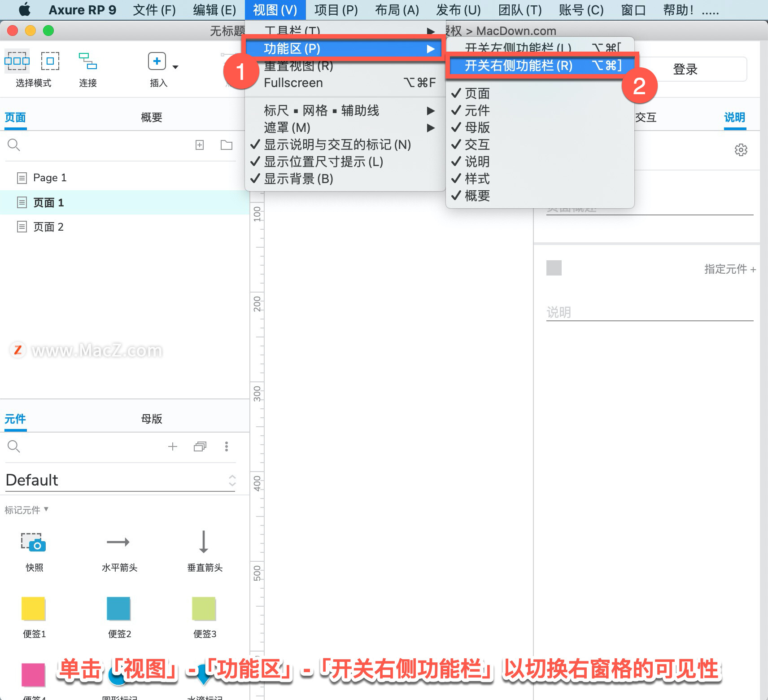Select the selection mode tool icon

pyautogui.click(x=17, y=61)
